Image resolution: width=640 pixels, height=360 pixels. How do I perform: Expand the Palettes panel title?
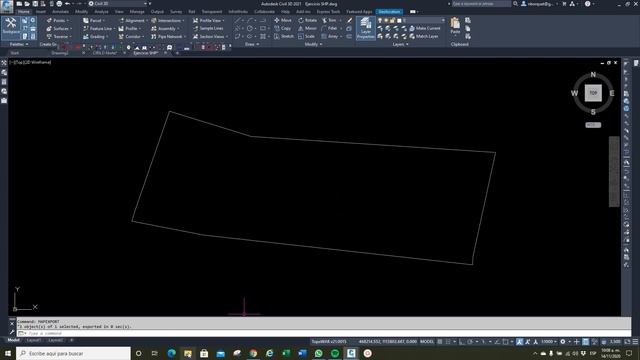click(19, 44)
